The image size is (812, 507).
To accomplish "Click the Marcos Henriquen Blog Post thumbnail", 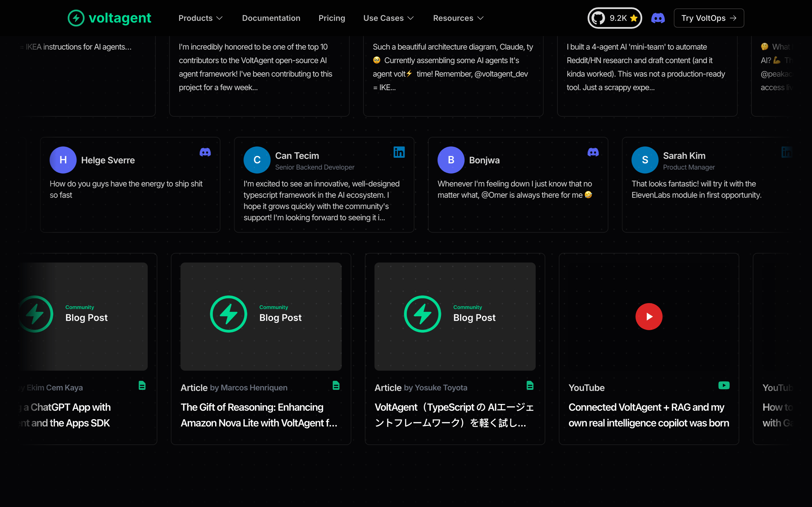I will 261,317.
